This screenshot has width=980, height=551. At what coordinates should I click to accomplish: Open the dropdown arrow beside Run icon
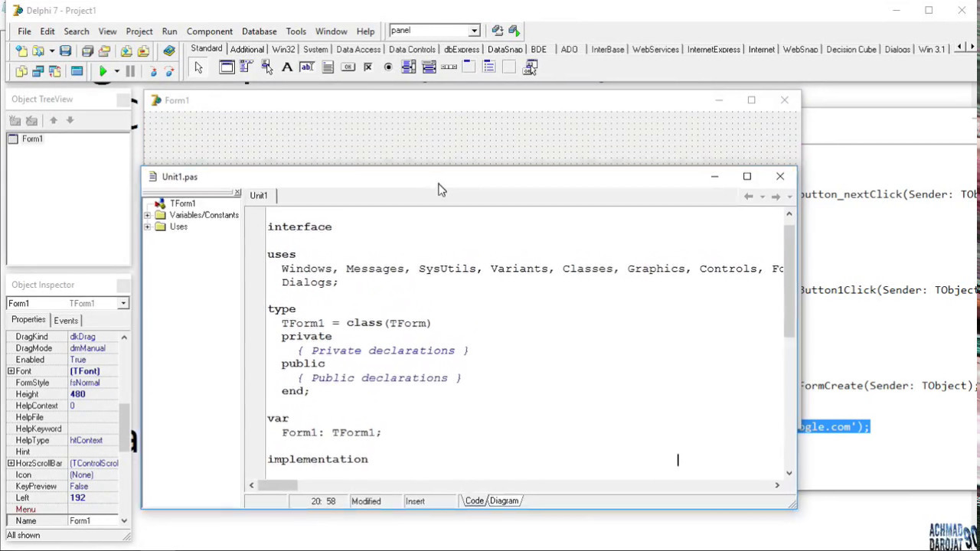click(116, 71)
